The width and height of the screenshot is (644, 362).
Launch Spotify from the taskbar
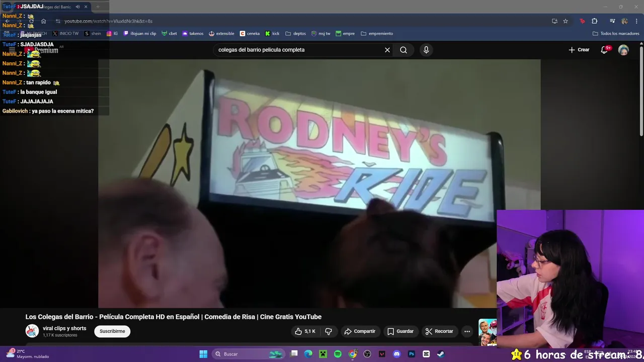[x=338, y=354]
